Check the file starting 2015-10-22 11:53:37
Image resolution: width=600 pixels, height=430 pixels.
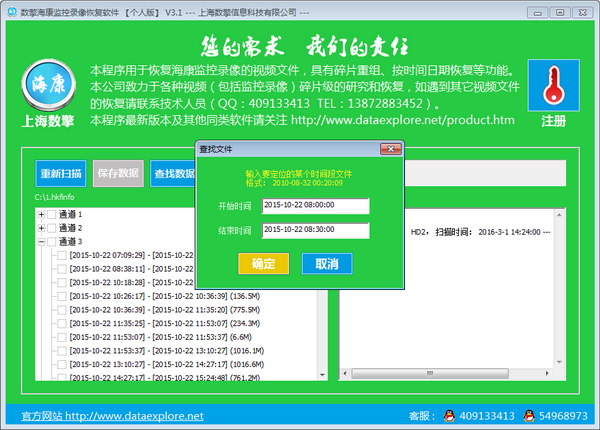62,351
